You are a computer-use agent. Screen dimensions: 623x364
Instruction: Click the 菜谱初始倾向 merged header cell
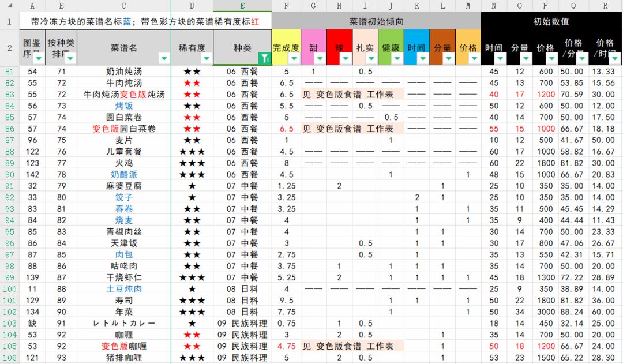376,21
